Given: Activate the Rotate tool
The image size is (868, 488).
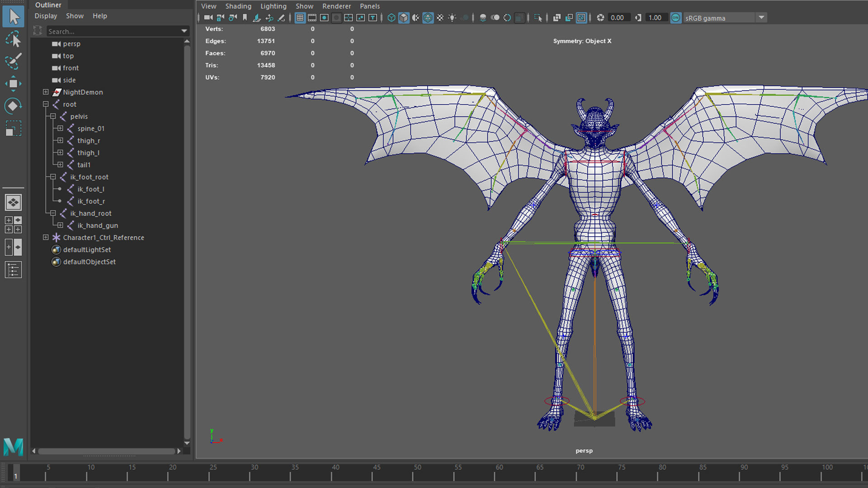Looking at the screenshot, I should [x=13, y=106].
